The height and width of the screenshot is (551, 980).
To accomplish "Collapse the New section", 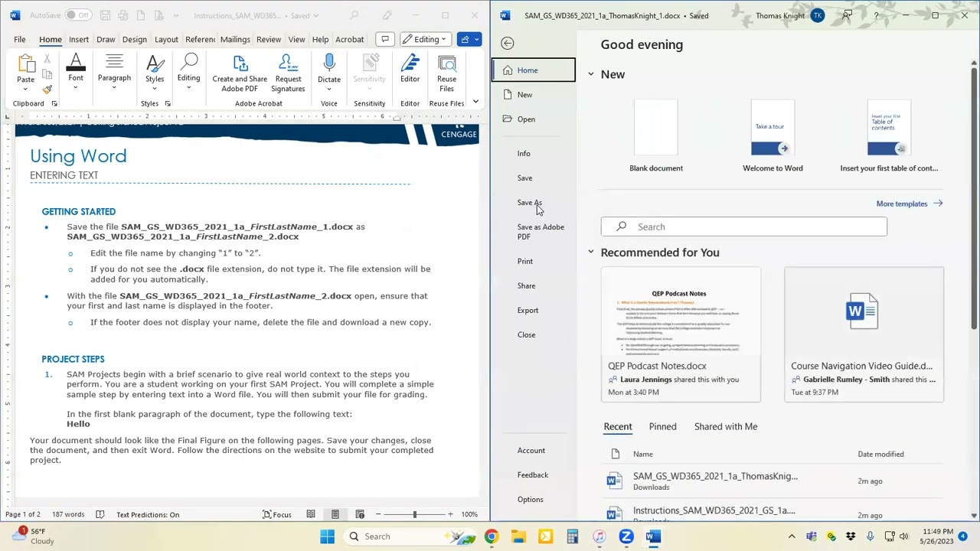I will pyautogui.click(x=591, y=74).
